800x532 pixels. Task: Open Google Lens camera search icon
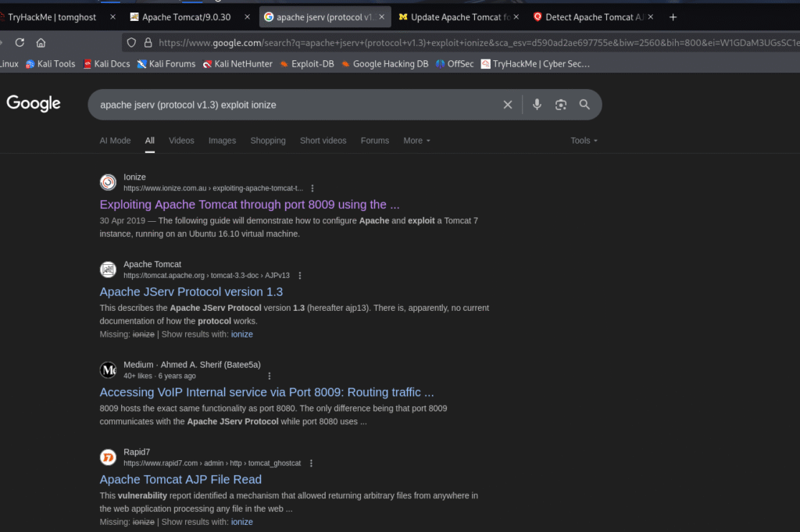(x=560, y=104)
